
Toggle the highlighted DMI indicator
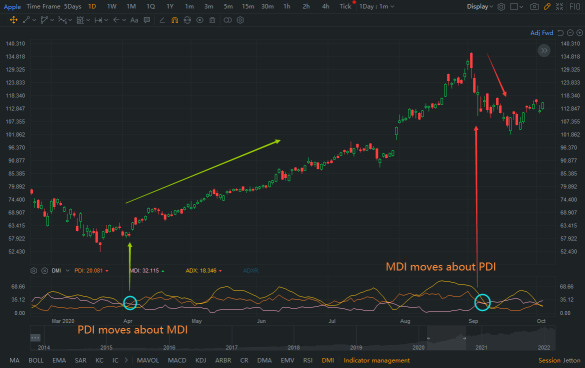click(x=328, y=360)
